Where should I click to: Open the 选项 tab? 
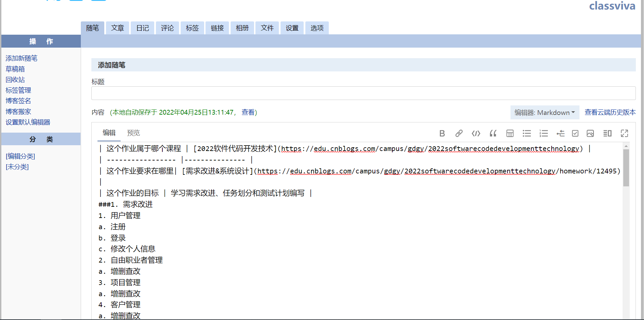(317, 28)
